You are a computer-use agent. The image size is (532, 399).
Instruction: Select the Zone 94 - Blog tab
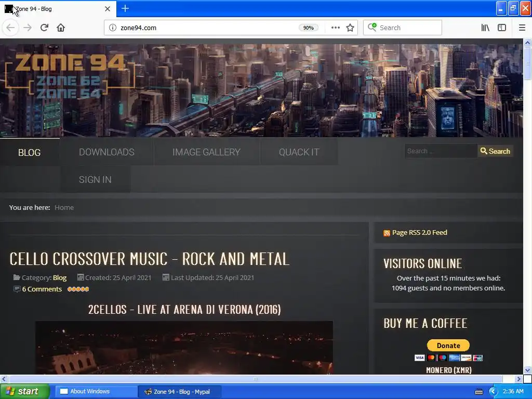pyautogui.click(x=58, y=9)
